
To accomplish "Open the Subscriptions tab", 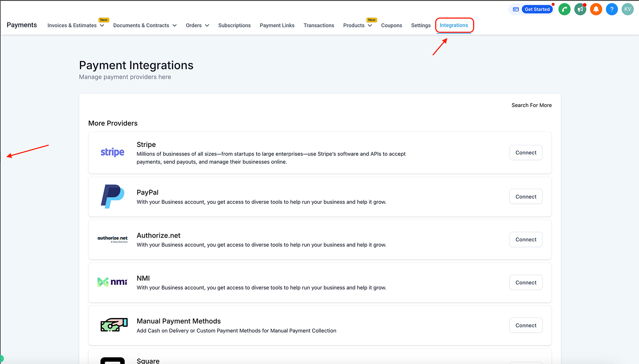I will click(234, 25).
